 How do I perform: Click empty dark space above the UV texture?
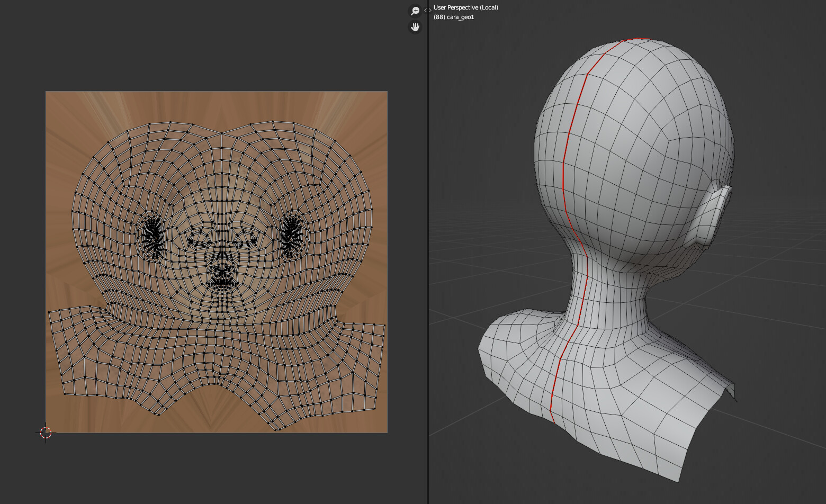[212, 48]
